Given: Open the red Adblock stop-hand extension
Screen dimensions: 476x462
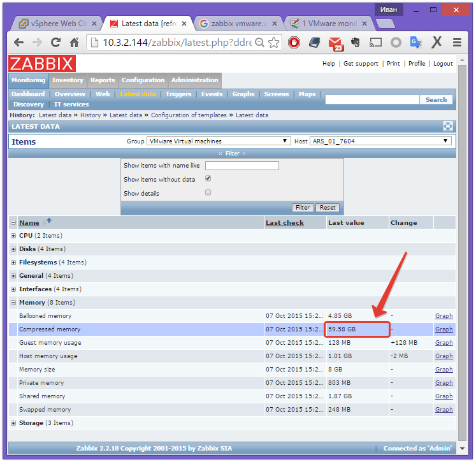Looking at the screenshot, I should tap(294, 43).
